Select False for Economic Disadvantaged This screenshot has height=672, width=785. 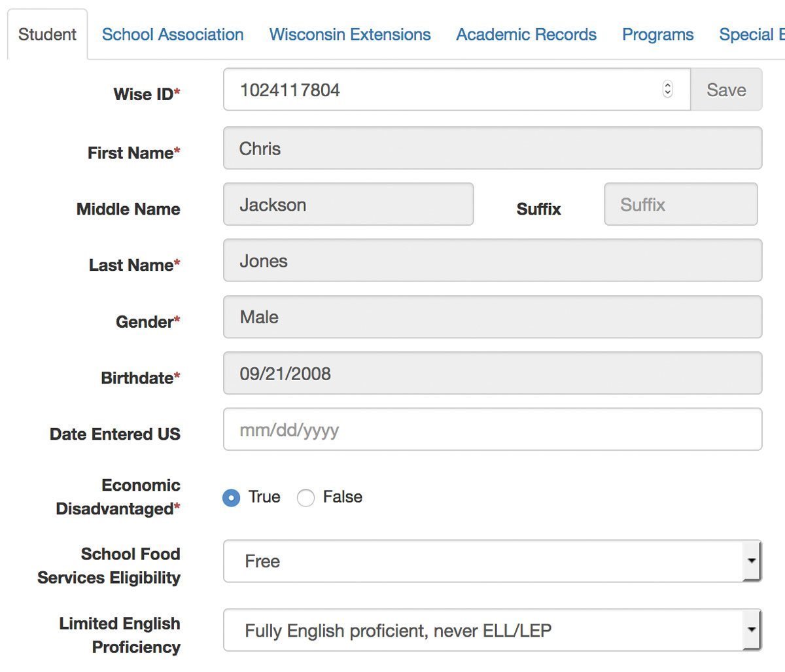click(x=305, y=498)
